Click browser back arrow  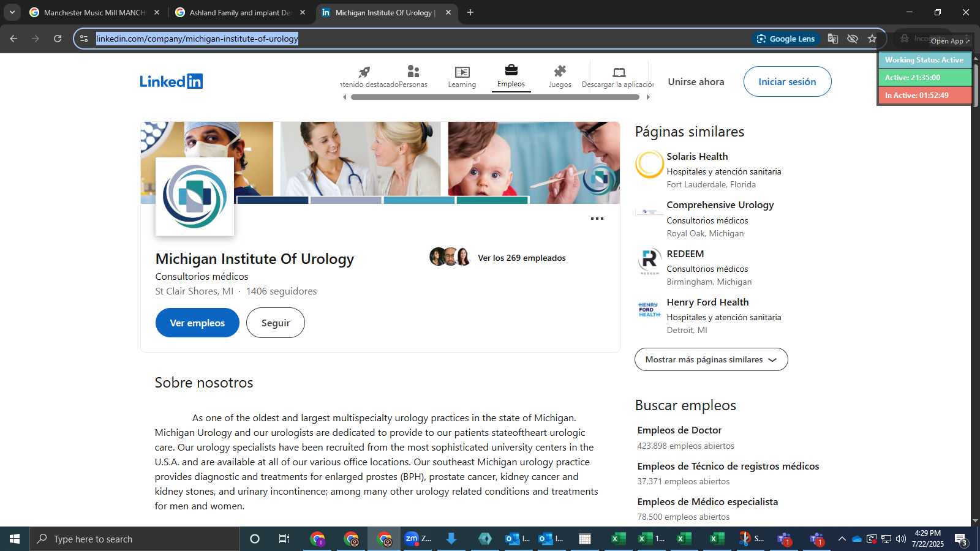pos(13,39)
